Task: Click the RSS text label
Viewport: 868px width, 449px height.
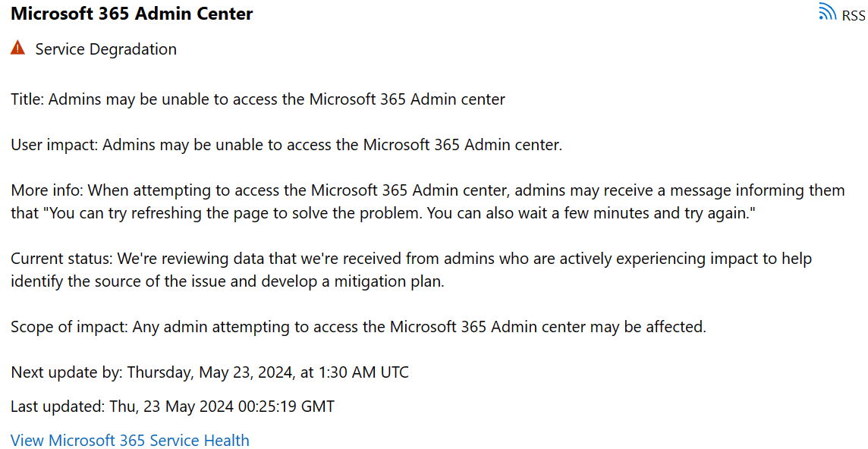Action: [853, 15]
